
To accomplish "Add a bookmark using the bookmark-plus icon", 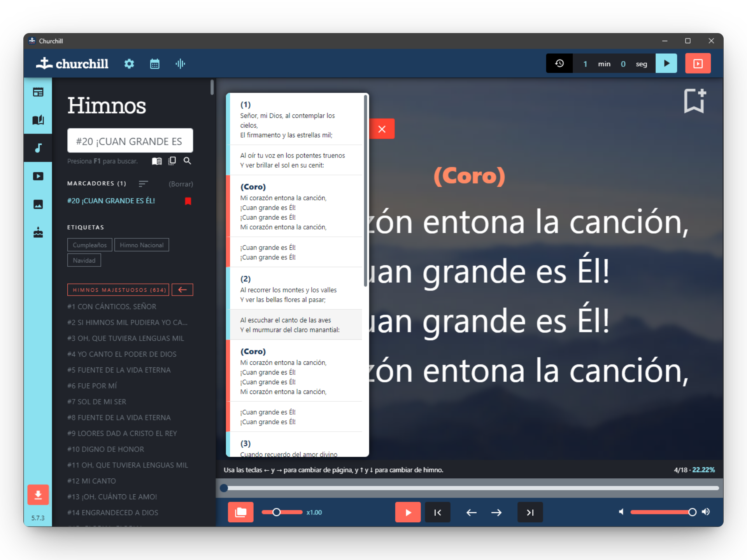I will (694, 101).
